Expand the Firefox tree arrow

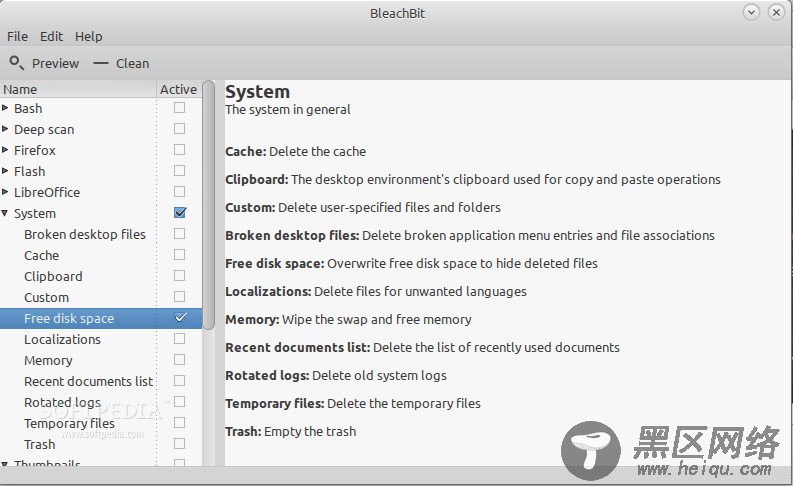pos(5,150)
